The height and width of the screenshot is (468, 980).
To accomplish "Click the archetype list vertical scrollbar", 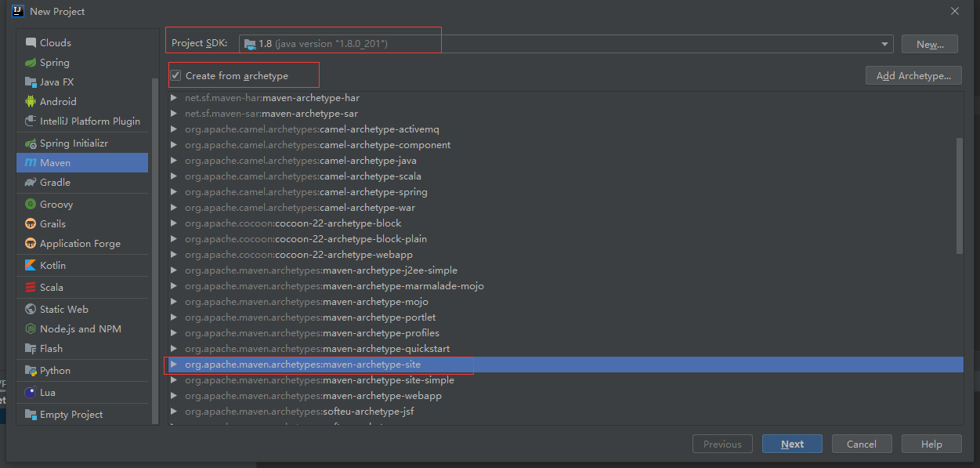I will pos(960,196).
